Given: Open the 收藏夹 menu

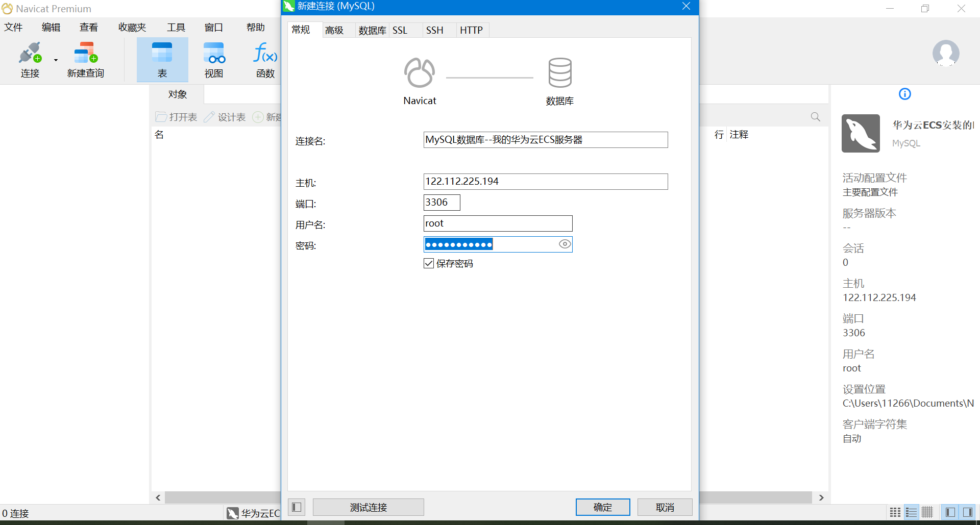Looking at the screenshot, I should coord(132,28).
